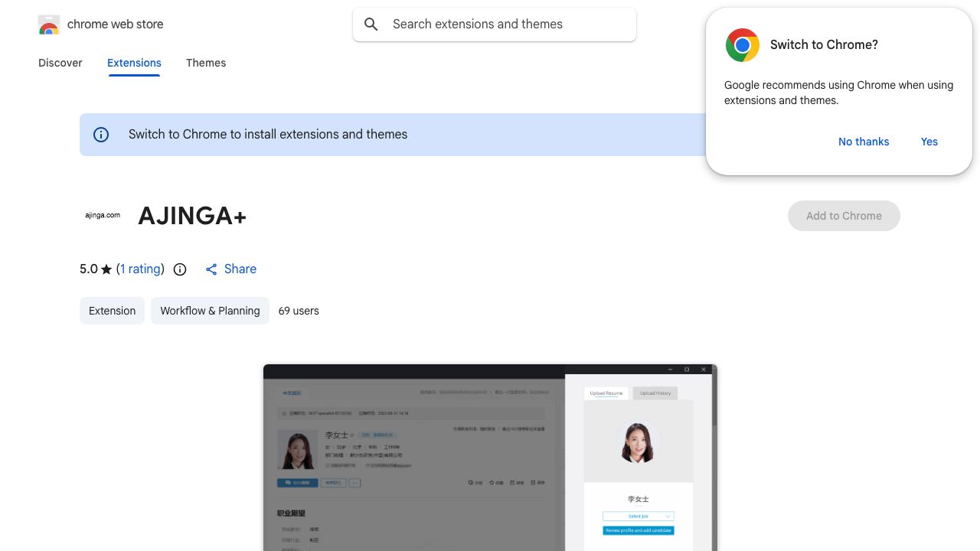Open the extension screenshot preview
The width and height of the screenshot is (980, 551).
click(x=490, y=458)
